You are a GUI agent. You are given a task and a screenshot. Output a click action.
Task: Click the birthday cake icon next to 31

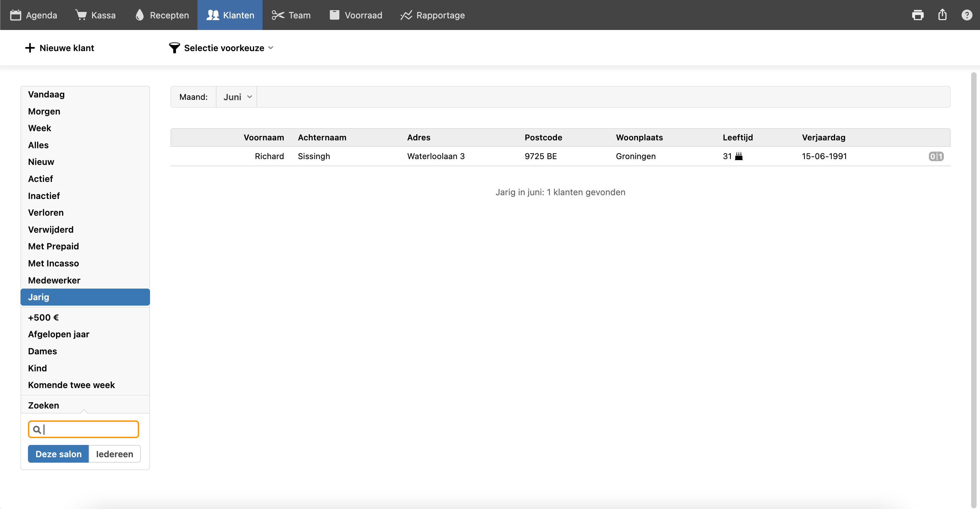739,156
